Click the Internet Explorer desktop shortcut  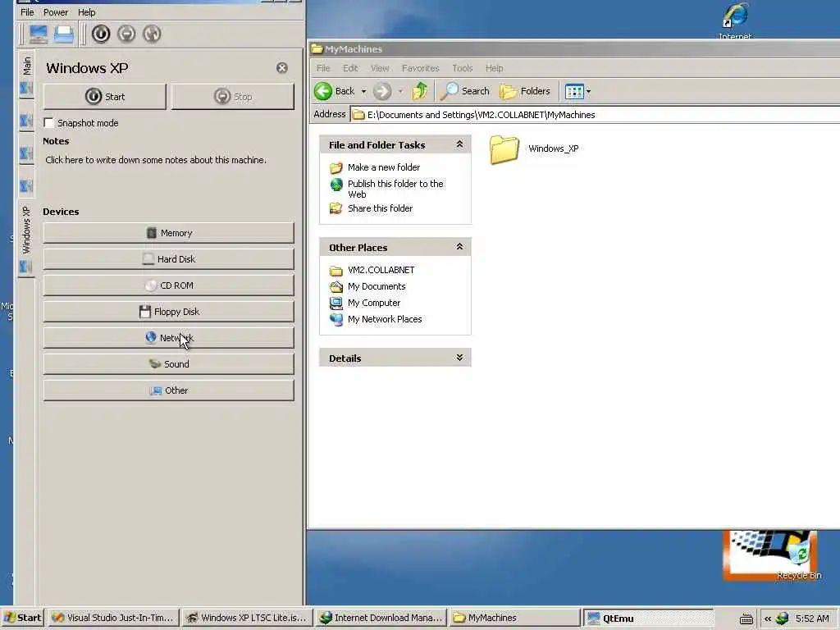tap(735, 20)
